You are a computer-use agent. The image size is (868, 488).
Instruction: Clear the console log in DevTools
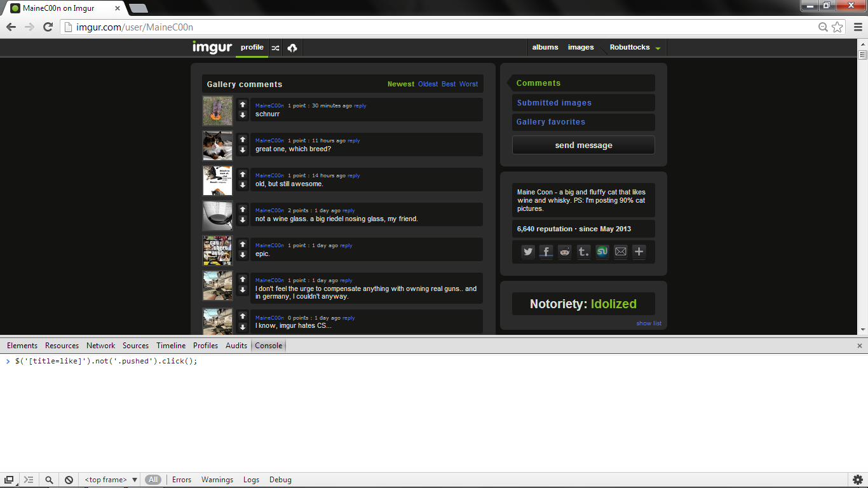coord(69,480)
